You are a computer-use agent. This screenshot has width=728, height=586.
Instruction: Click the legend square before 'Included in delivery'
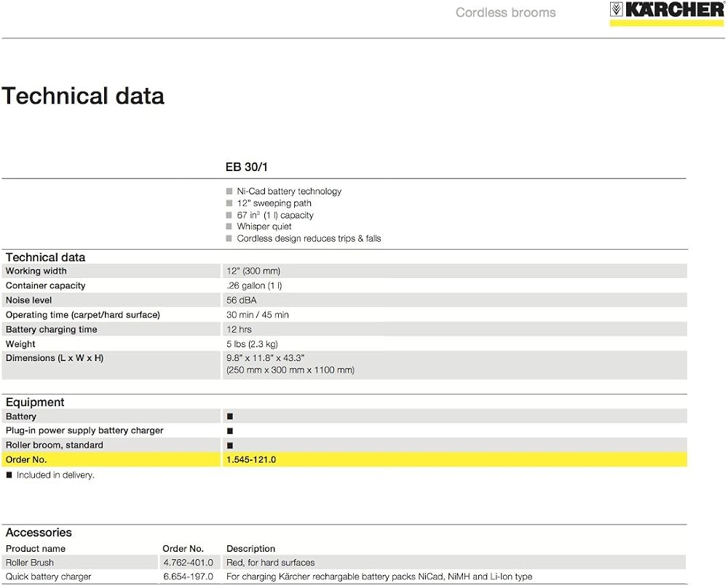[9, 475]
